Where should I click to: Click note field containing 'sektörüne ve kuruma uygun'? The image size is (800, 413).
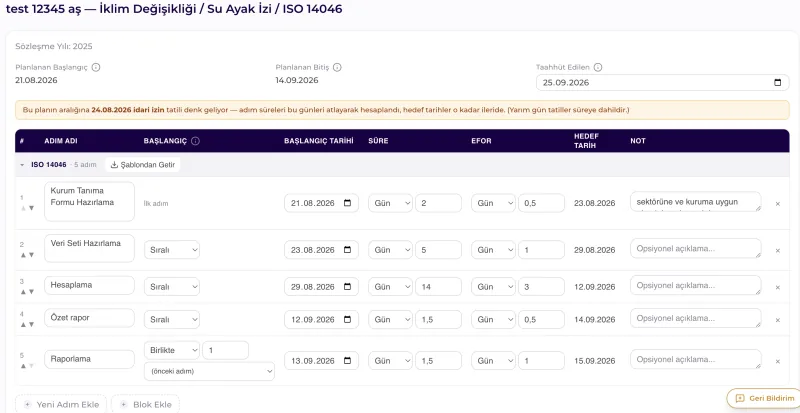click(696, 202)
